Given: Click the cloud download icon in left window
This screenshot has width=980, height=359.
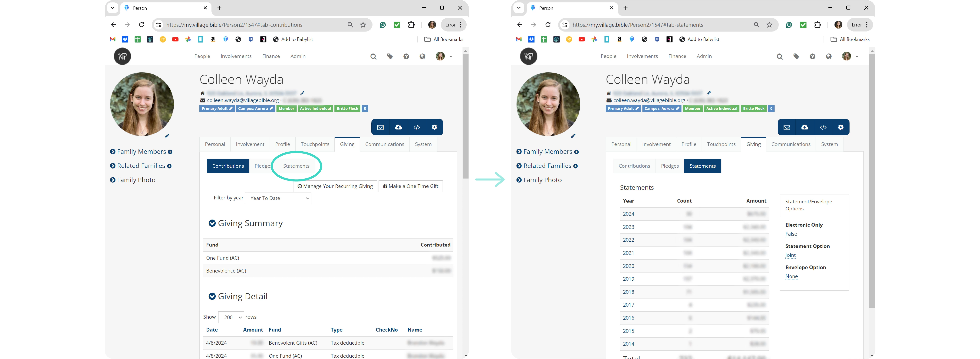Looking at the screenshot, I should pyautogui.click(x=398, y=127).
